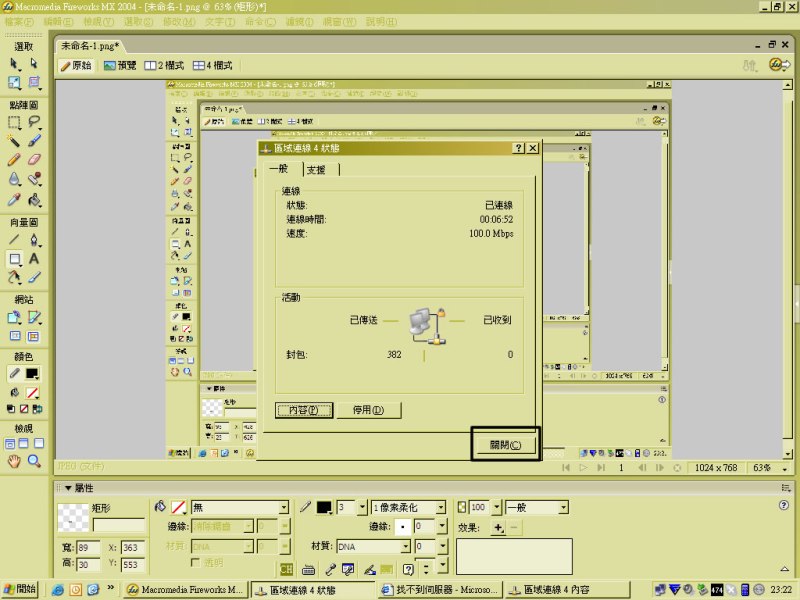Open the Quick Export menu icon

(779, 65)
